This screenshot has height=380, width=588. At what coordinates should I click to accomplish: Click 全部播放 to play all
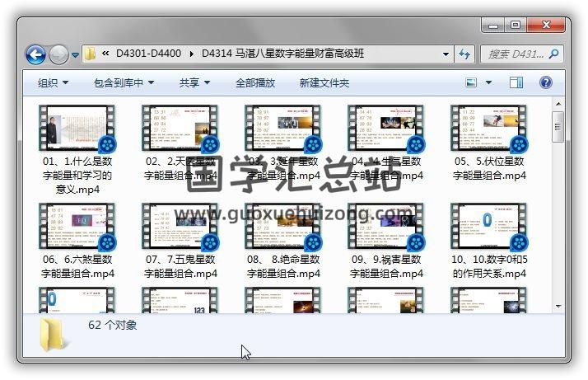pyautogui.click(x=255, y=82)
